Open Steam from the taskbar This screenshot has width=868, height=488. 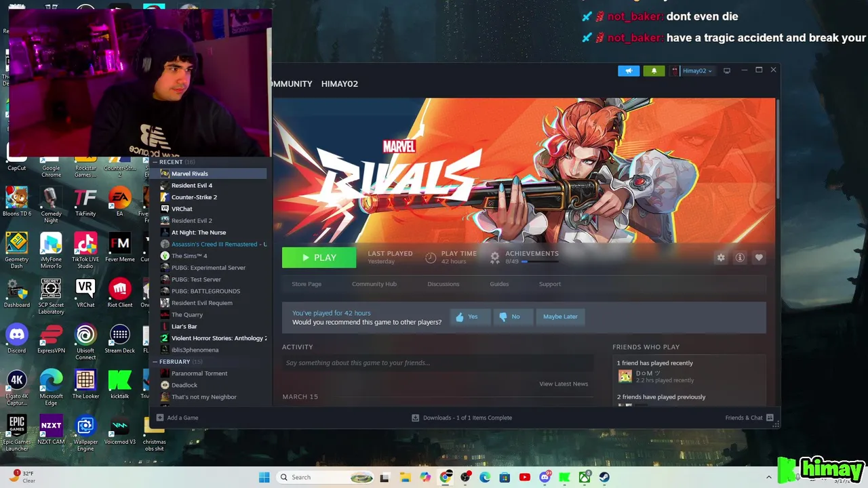604,477
